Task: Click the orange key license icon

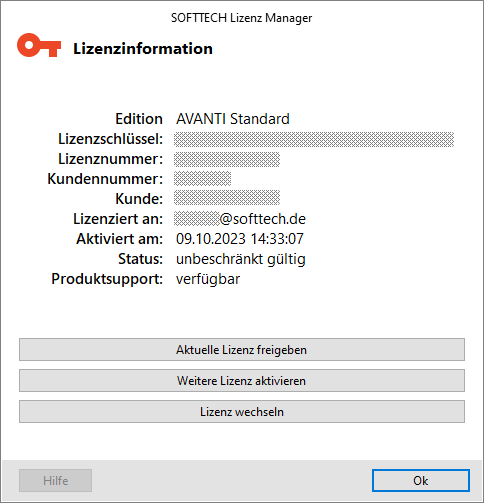Action: click(x=39, y=45)
